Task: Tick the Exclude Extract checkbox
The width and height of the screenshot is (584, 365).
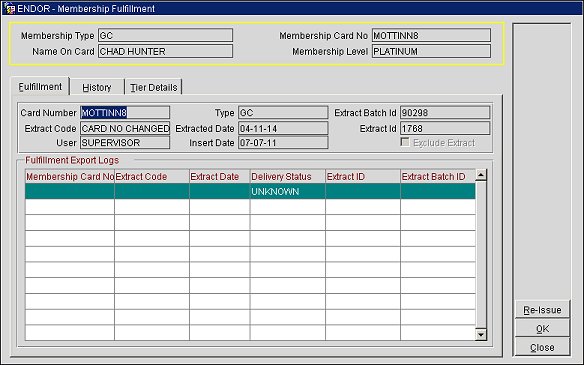Action: (x=405, y=142)
